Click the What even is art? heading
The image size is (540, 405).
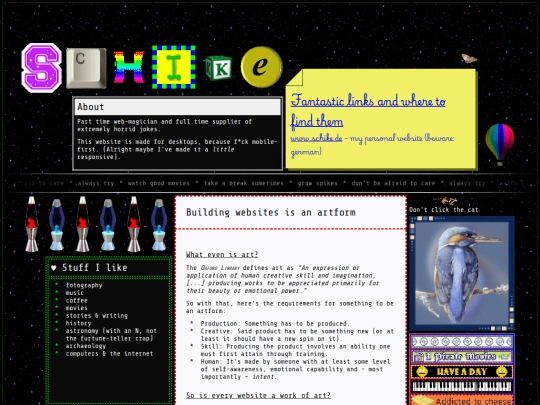point(222,255)
